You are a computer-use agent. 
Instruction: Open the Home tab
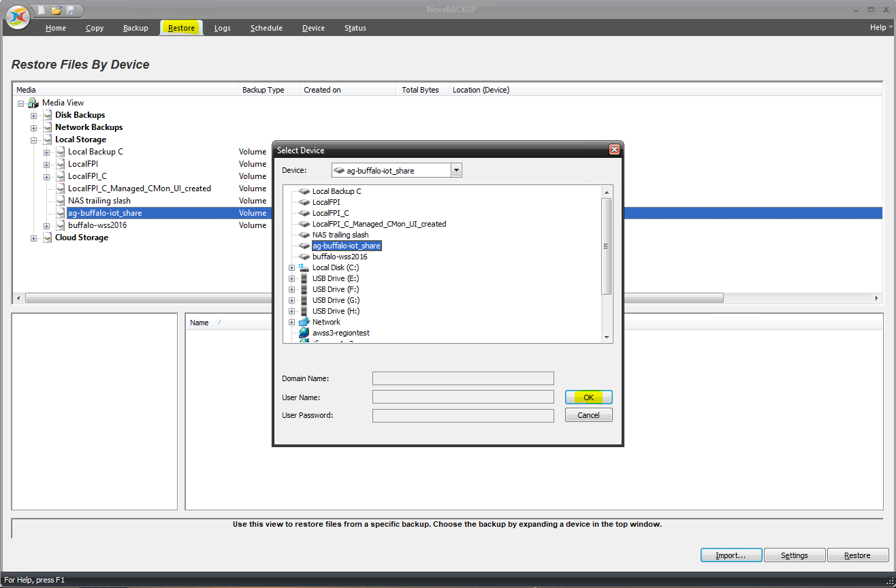(56, 28)
